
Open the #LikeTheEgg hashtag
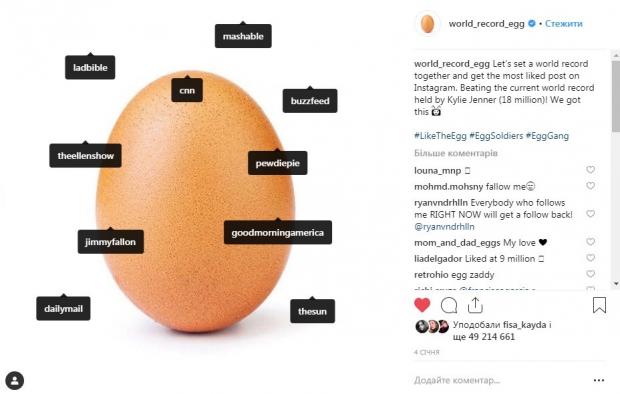440,136
